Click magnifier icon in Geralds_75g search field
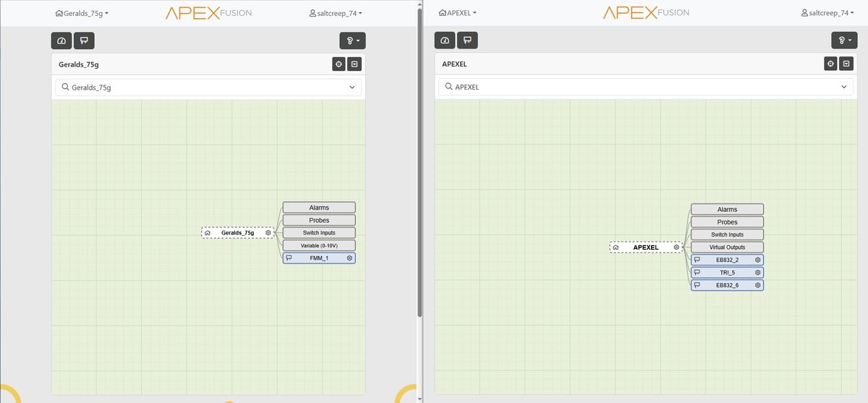 (x=65, y=87)
